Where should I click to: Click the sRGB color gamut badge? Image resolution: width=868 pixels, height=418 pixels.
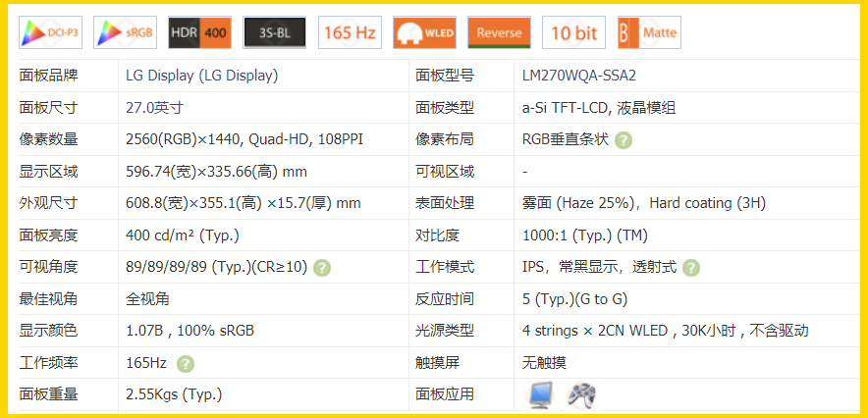tap(126, 32)
